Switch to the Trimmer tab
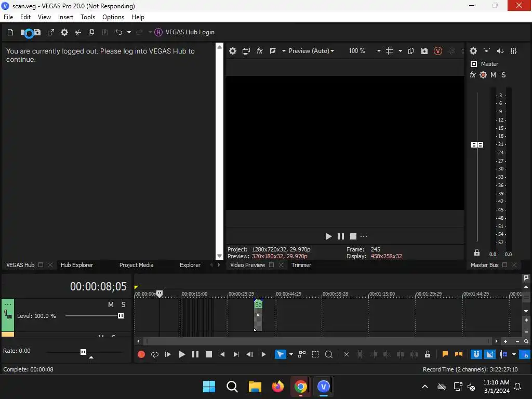 click(301, 265)
